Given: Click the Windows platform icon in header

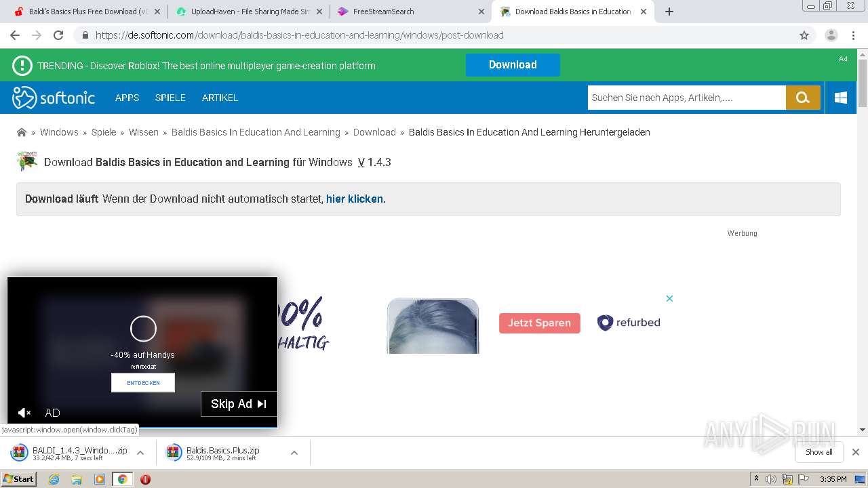Looking at the screenshot, I should coord(841,98).
